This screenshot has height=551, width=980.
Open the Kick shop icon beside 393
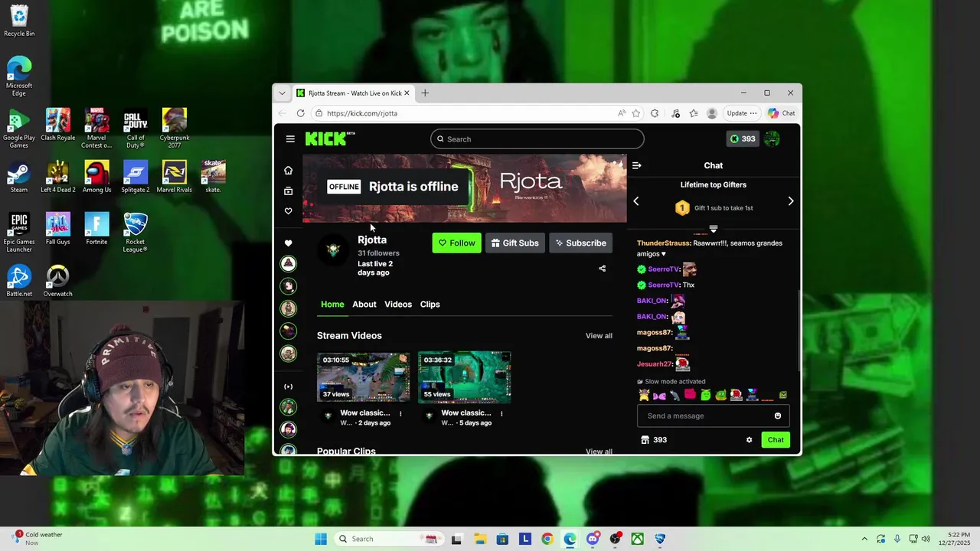pos(645,440)
